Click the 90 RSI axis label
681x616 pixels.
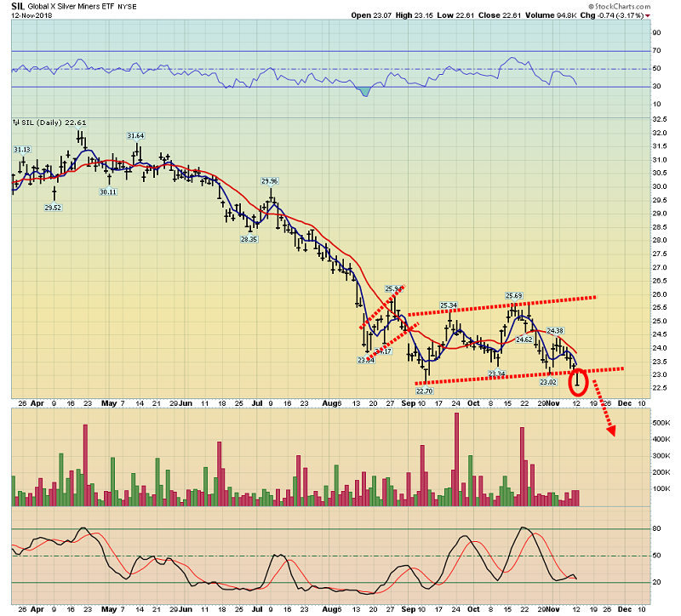pos(657,32)
